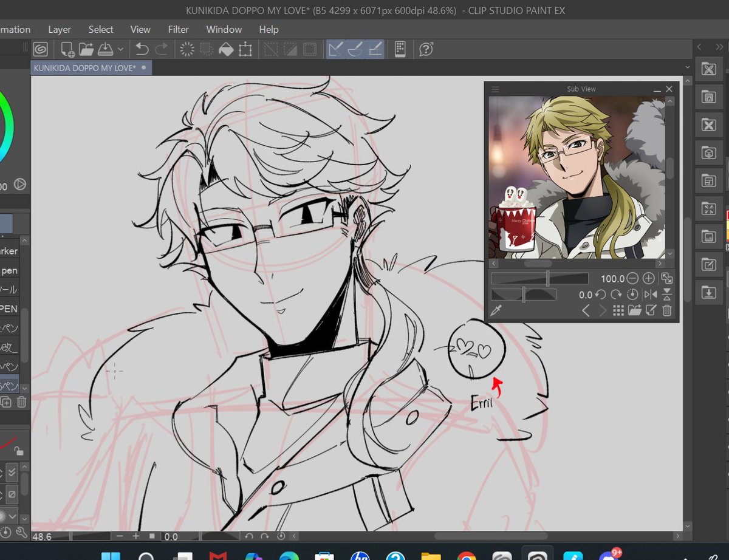Reset Sub View image rotation
The width and height of the screenshot is (729, 560).
pyautogui.click(x=632, y=295)
